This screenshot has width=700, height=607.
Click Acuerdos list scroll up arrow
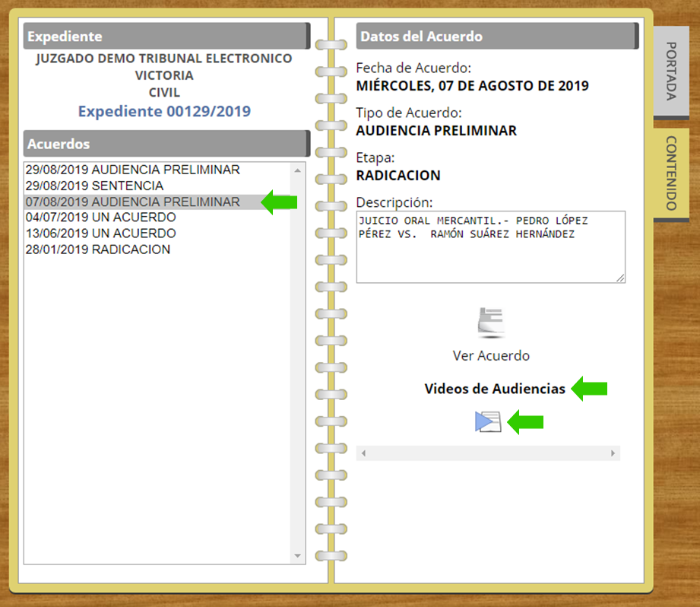point(298,170)
